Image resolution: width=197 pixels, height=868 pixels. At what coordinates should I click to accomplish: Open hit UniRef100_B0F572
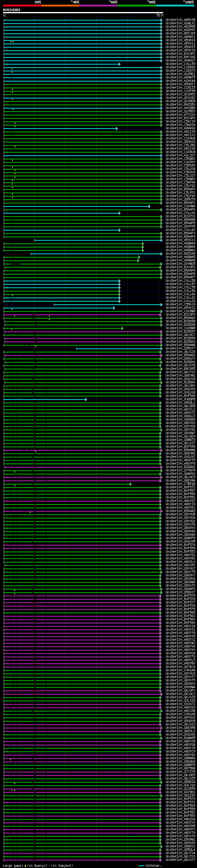(x=180, y=487)
